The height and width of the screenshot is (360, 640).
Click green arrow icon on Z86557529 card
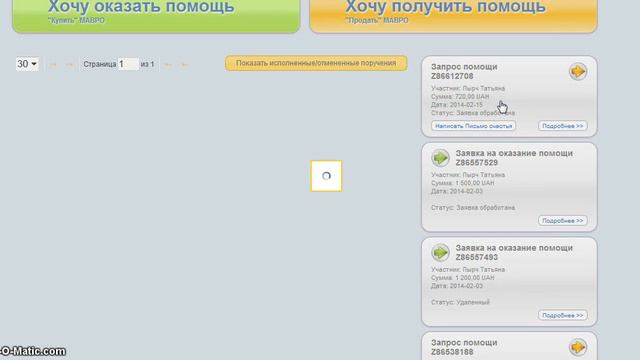pos(440,158)
